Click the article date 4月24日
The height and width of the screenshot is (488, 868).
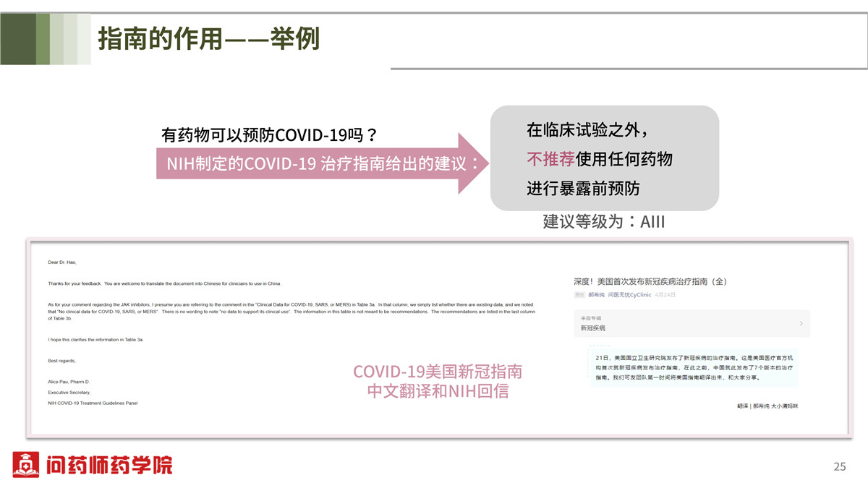pyautogui.click(x=665, y=295)
